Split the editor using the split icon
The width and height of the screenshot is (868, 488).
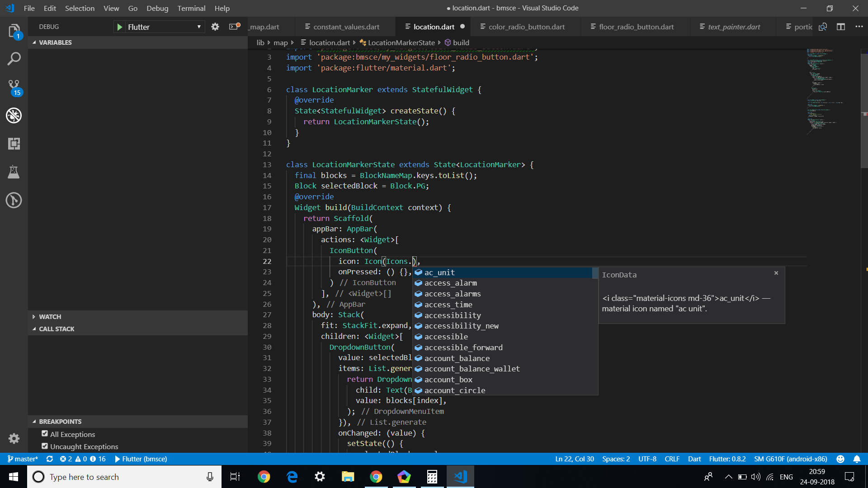coord(841,27)
